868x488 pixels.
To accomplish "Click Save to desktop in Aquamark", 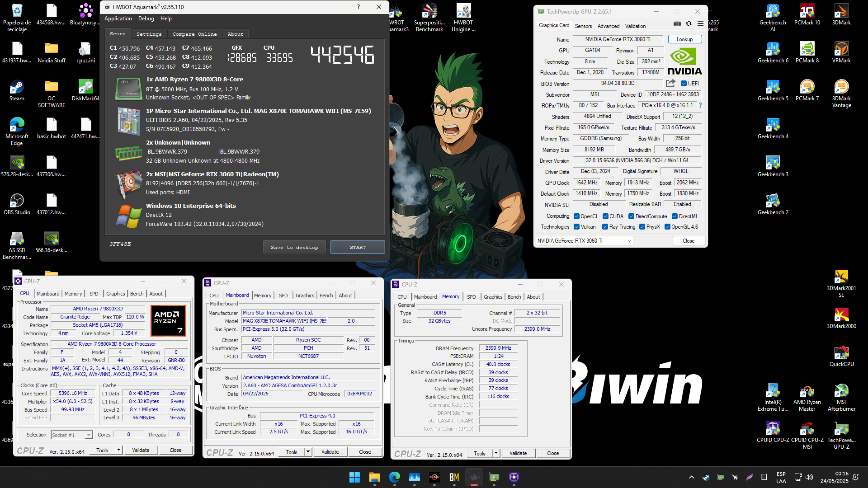I will (294, 247).
